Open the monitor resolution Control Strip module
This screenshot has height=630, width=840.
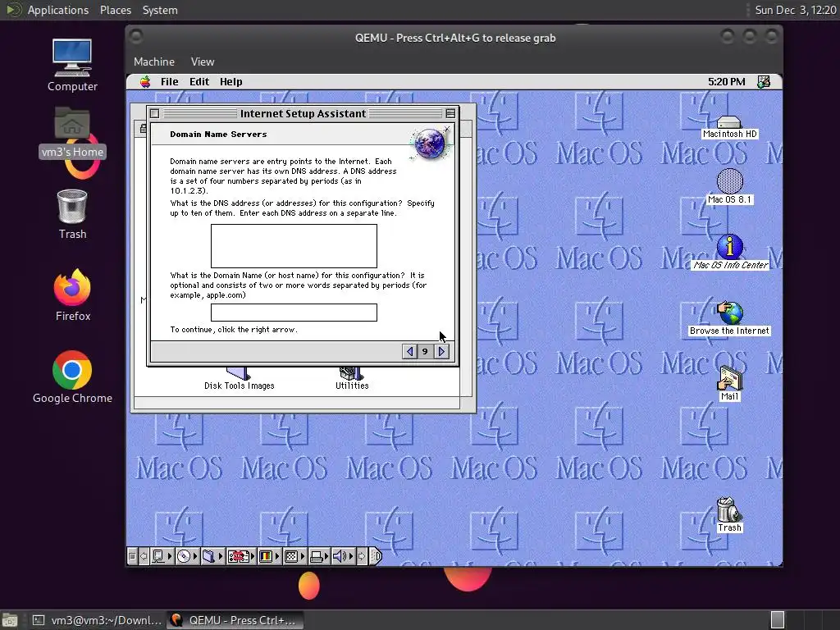click(294, 556)
